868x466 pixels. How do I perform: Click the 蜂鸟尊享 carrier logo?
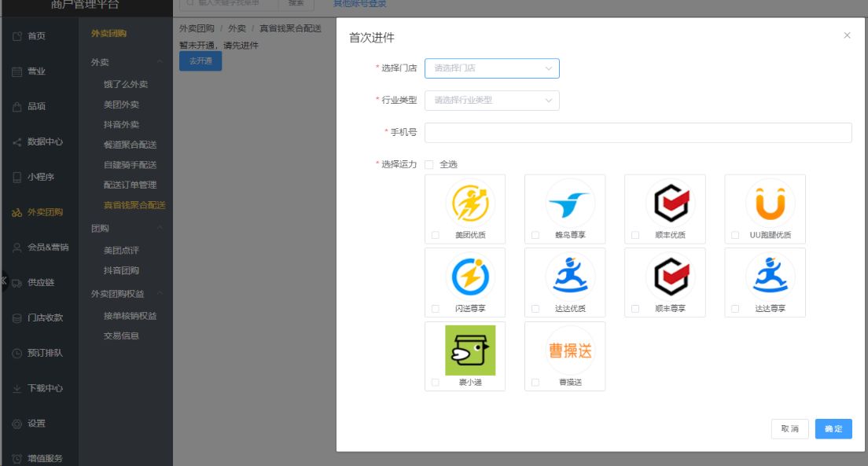click(x=570, y=203)
